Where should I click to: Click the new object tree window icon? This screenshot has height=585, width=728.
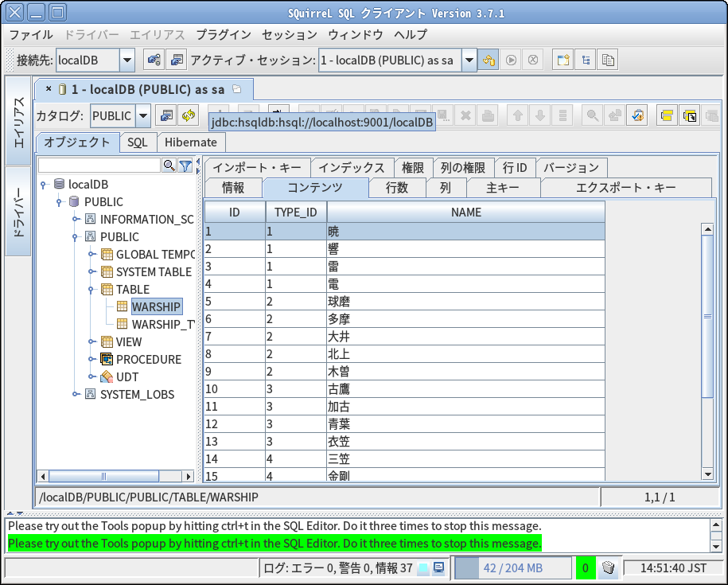[x=586, y=60]
